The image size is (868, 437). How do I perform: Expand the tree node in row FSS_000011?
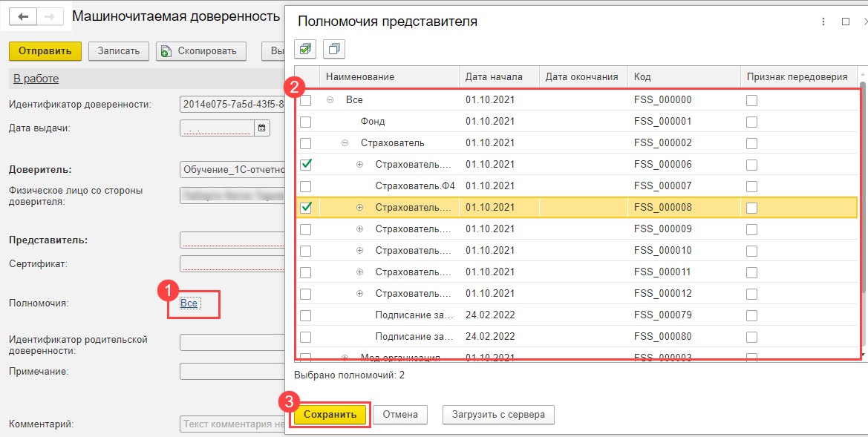pyautogui.click(x=360, y=272)
